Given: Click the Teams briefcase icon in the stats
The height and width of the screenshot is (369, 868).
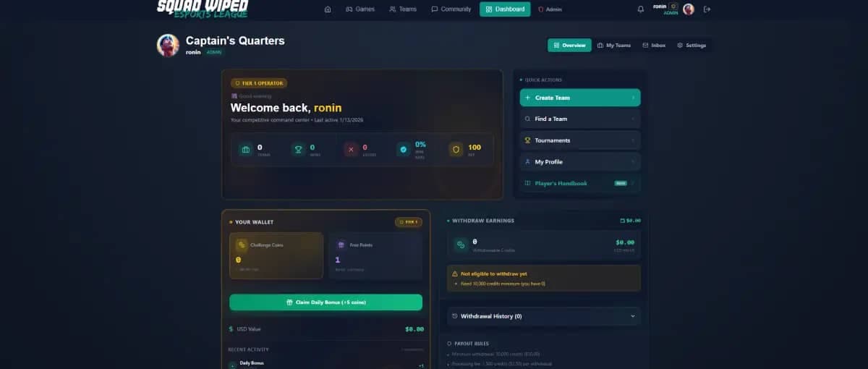Looking at the screenshot, I should [x=245, y=150].
